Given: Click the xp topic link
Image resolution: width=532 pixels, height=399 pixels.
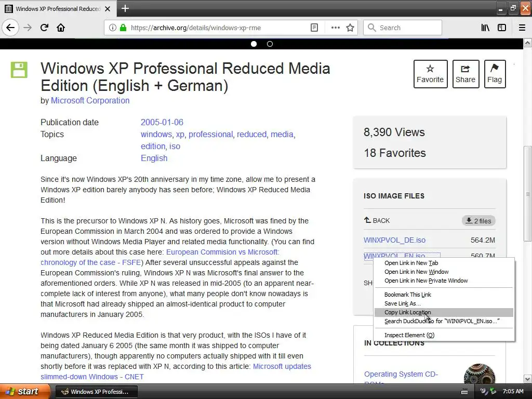Looking at the screenshot, I should point(180,135).
